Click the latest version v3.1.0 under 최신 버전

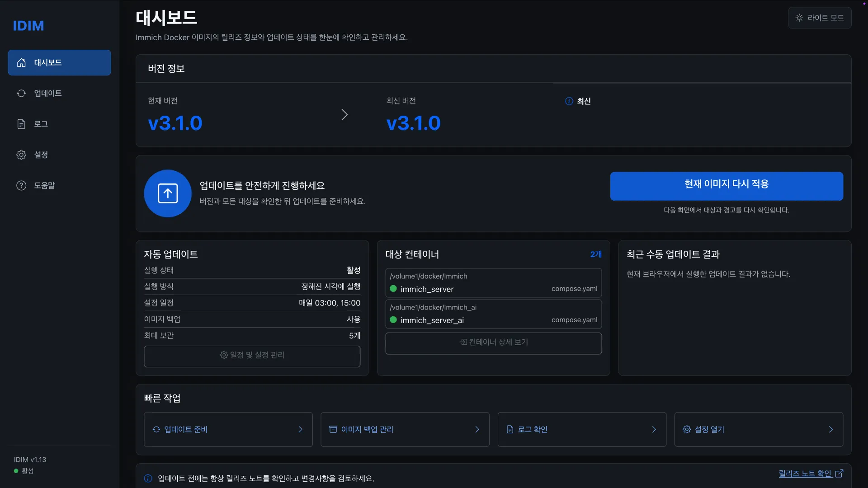click(x=413, y=123)
